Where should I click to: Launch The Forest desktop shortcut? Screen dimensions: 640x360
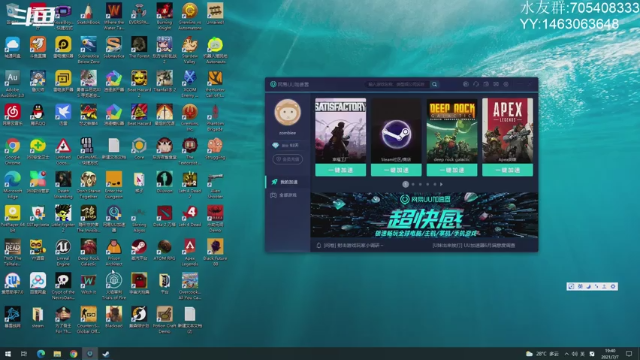pyautogui.click(x=139, y=47)
